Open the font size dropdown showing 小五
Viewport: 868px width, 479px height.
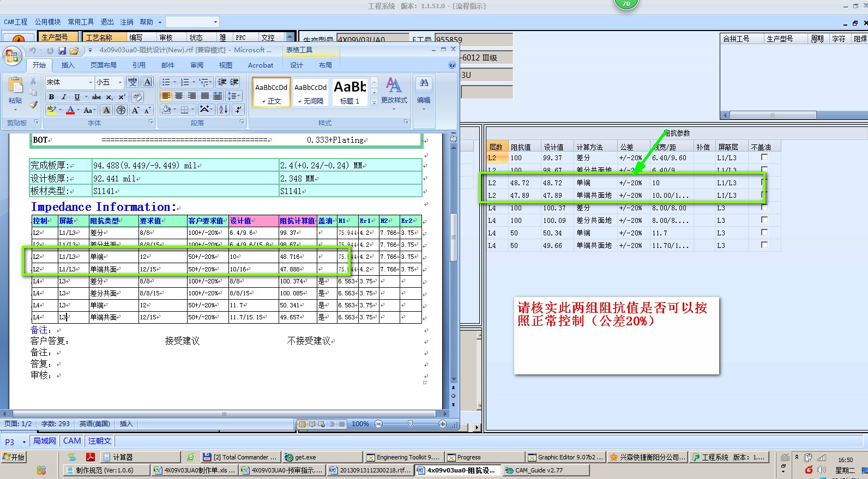(120, 82)
